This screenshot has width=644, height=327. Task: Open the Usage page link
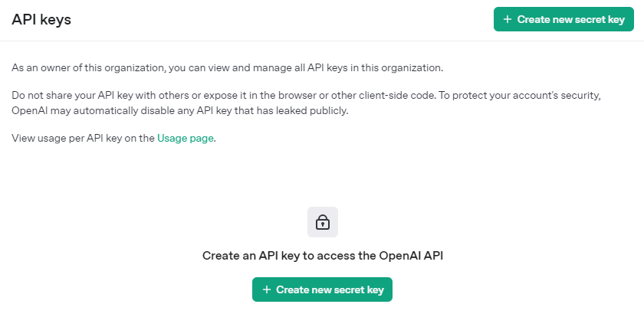tap(186, 139)
